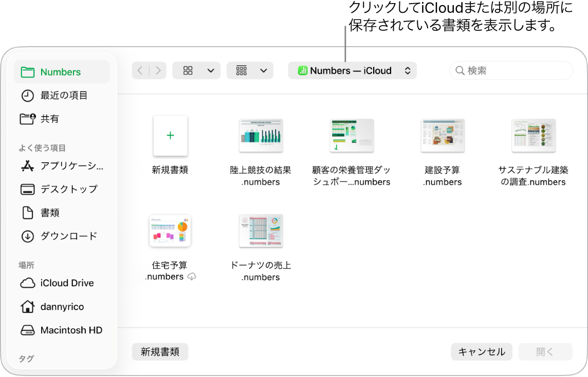588x377 pixels.
Task: Open the dannyrico home folder
Action: pos(62,307)
